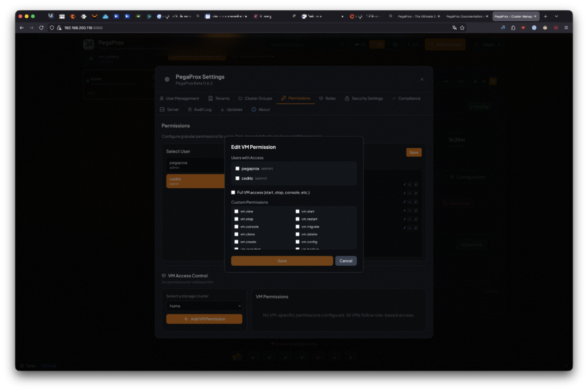Image resolution: width=588 pixels, height=391 pixels.
Task: Open a new browser tab
Action: (x=546, y=17)
